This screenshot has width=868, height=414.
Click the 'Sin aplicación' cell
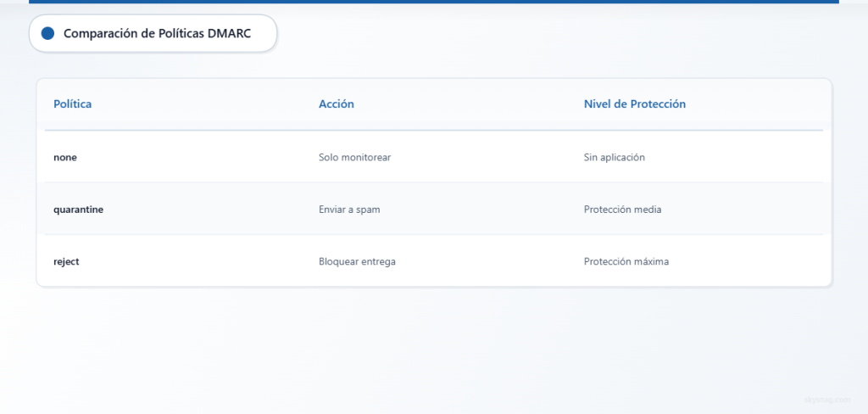coord(615,158)
